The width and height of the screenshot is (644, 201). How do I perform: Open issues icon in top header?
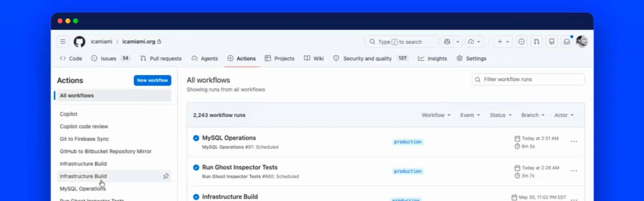(522, 42)
